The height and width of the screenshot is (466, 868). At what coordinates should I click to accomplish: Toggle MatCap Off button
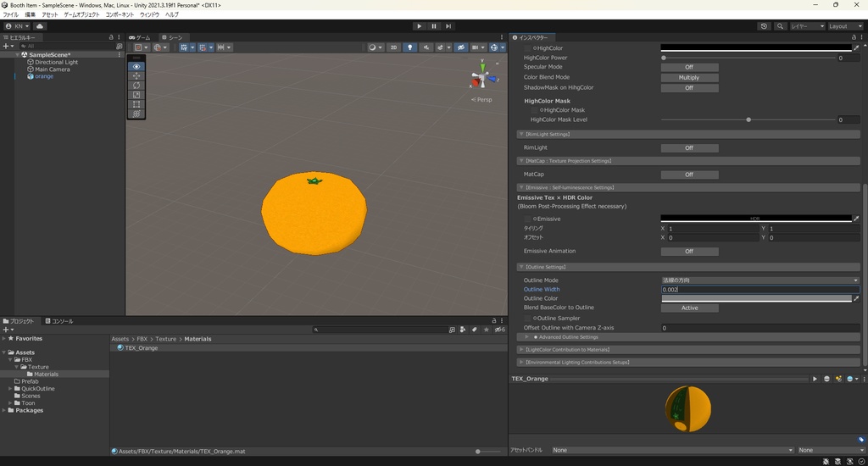tap(689, 175)
